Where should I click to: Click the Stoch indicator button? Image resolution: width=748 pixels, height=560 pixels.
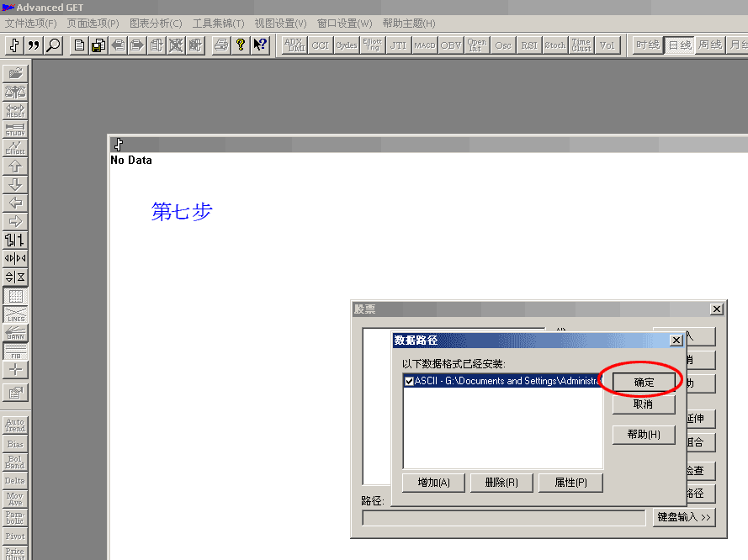[555, 45]
